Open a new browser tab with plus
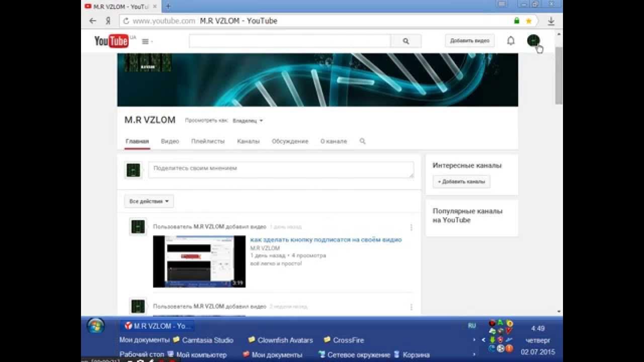644x362 pixels. 168,7
